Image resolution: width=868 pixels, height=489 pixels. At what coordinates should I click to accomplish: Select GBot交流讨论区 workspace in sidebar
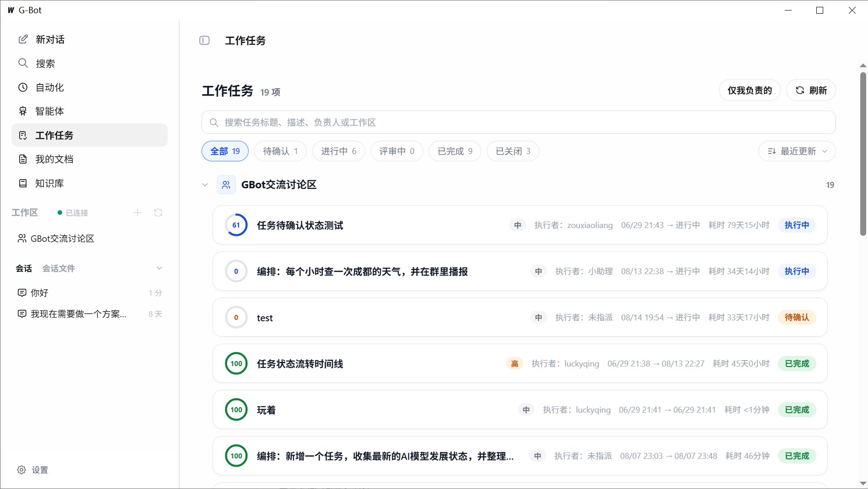[90, 239]
